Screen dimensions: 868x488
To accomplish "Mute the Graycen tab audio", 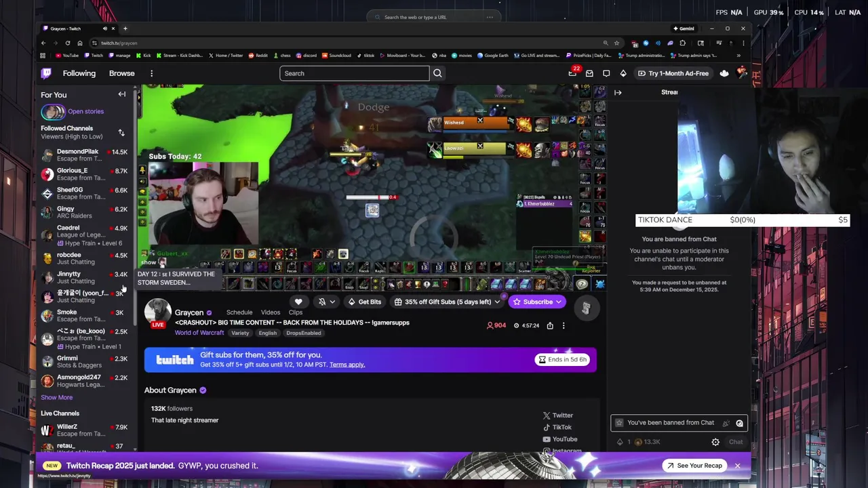I will [104, 28].
